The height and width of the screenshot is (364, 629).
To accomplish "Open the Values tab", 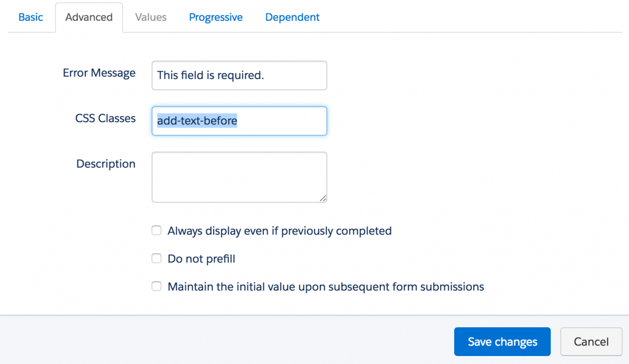I will coord(150,17).
